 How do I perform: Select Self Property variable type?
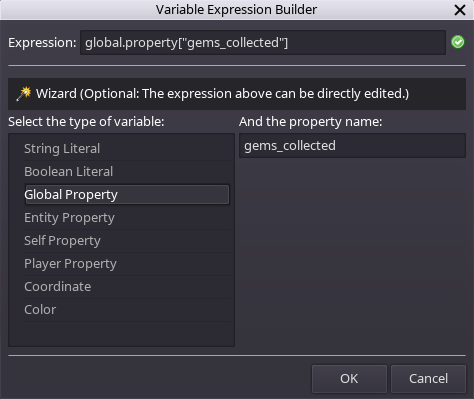point(127,241)
